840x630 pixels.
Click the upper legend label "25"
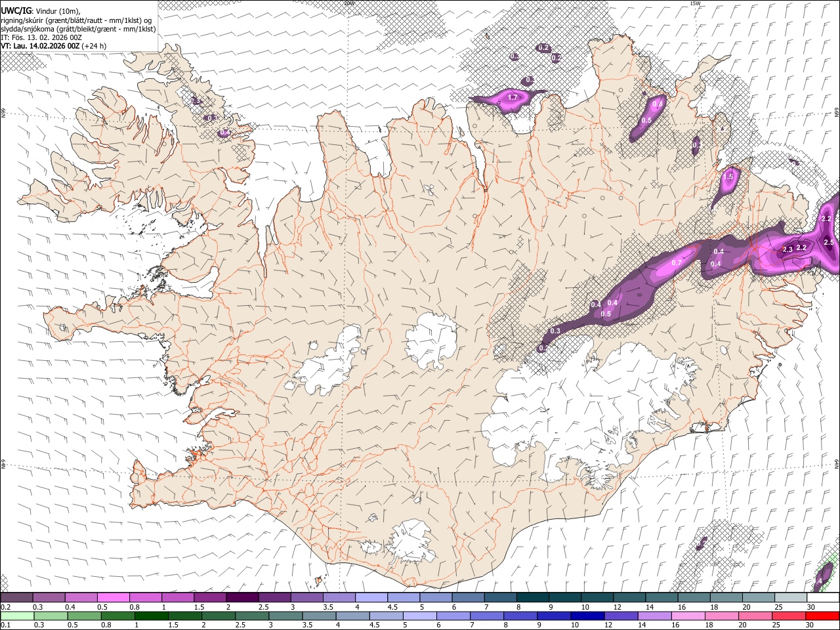[x=778, y=607]
